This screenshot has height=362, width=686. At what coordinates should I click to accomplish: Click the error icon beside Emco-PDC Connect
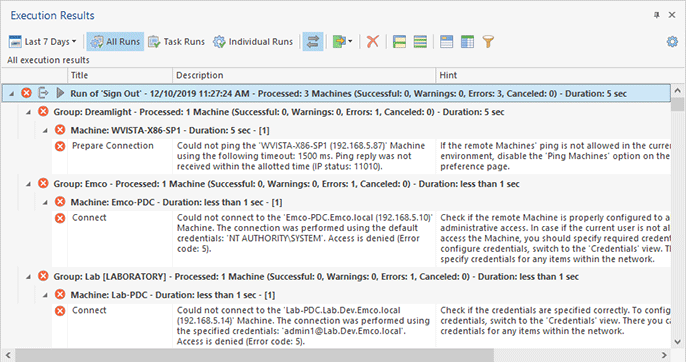60,218
